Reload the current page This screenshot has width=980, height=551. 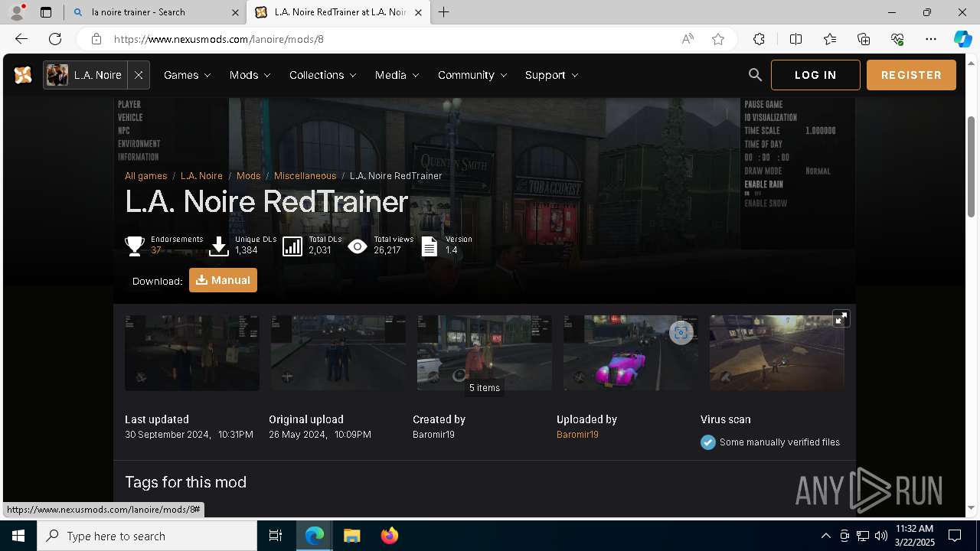55,39
